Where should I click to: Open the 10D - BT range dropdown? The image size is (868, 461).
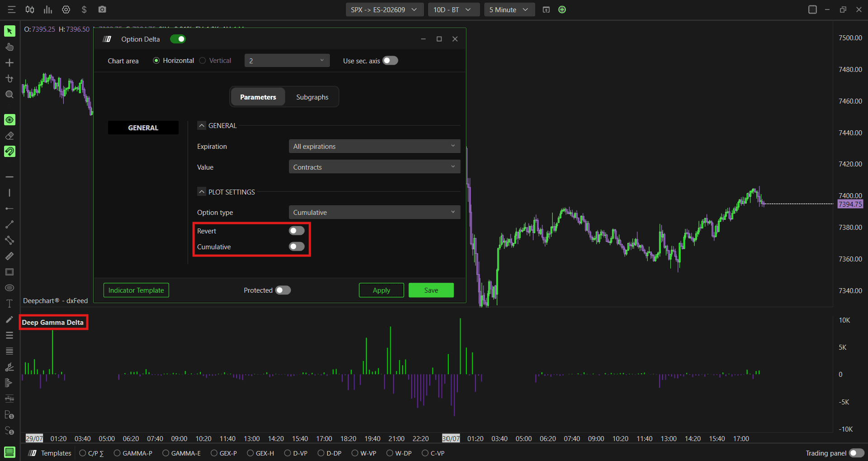click(x=454, y=10)
